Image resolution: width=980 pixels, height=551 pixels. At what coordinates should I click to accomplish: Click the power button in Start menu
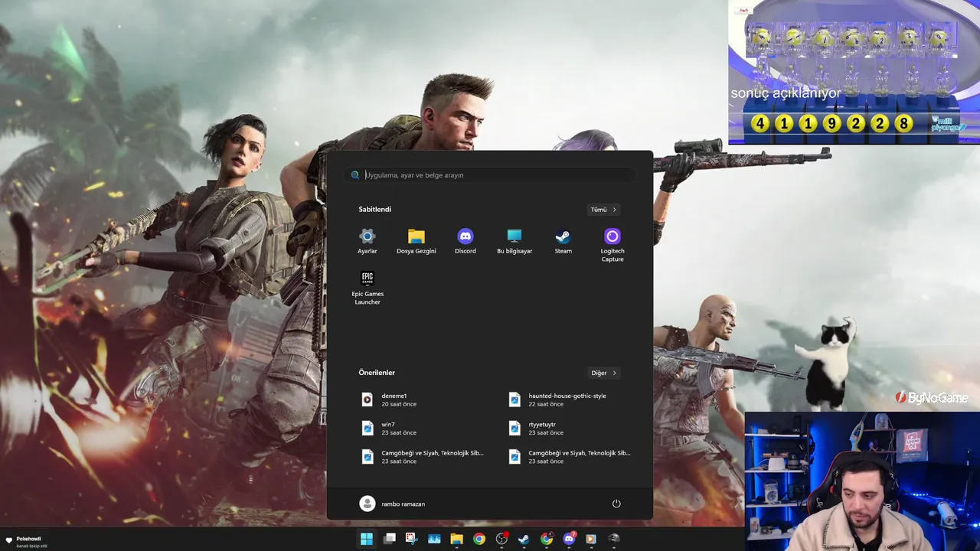point(616,504)
